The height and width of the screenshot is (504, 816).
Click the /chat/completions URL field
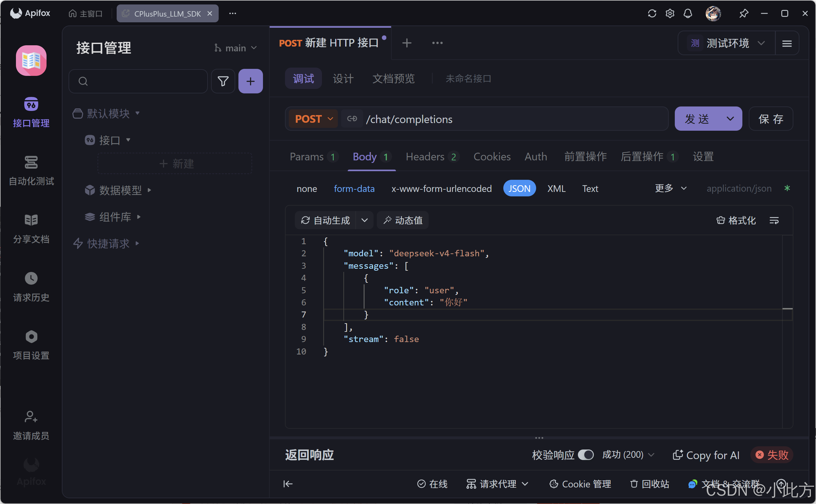[x=515, y=119]
